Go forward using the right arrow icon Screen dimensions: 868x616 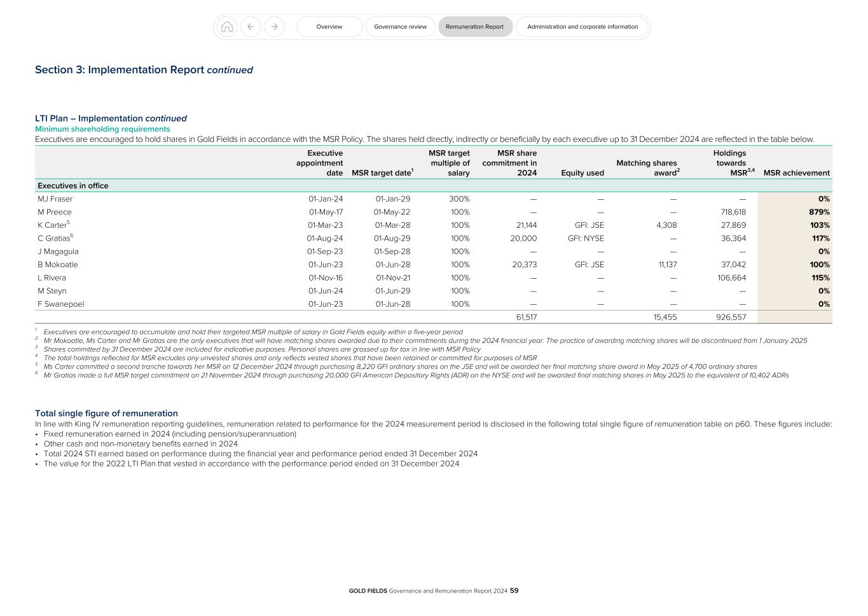click(274, 27)
